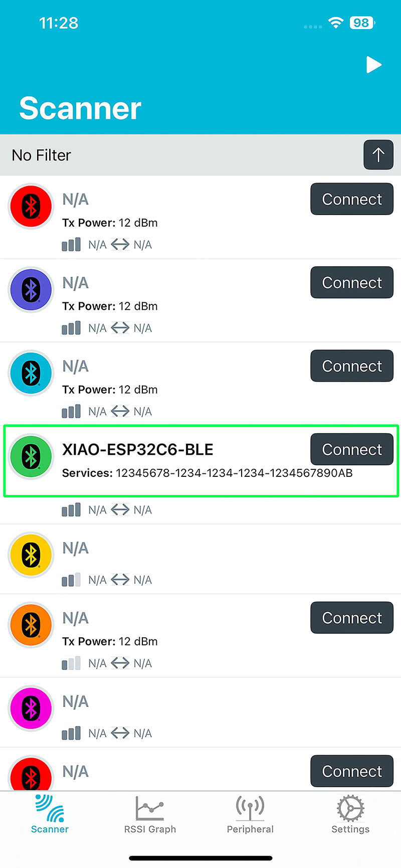The height and width of the screenshot is (868, 401).
Task: Open the Peripheral tab
Action: click(250, 814)
